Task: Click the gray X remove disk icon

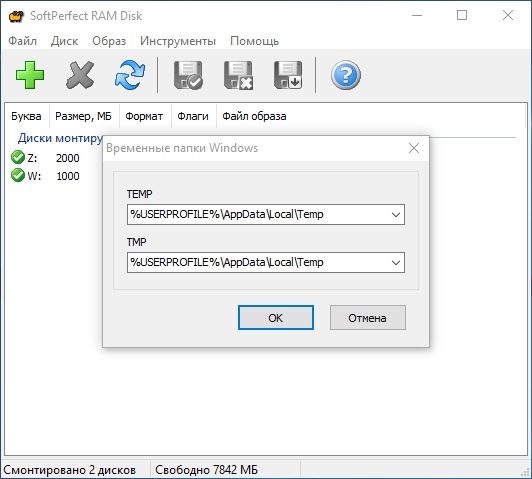Action: tap(80, 75)
